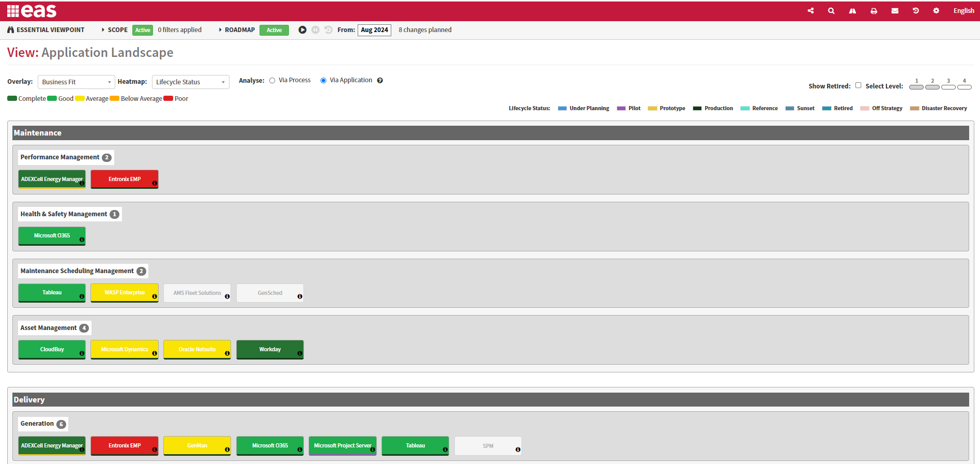Select the Via Process radio button
The image size is (980, 464).
click(x=272, y=81)
